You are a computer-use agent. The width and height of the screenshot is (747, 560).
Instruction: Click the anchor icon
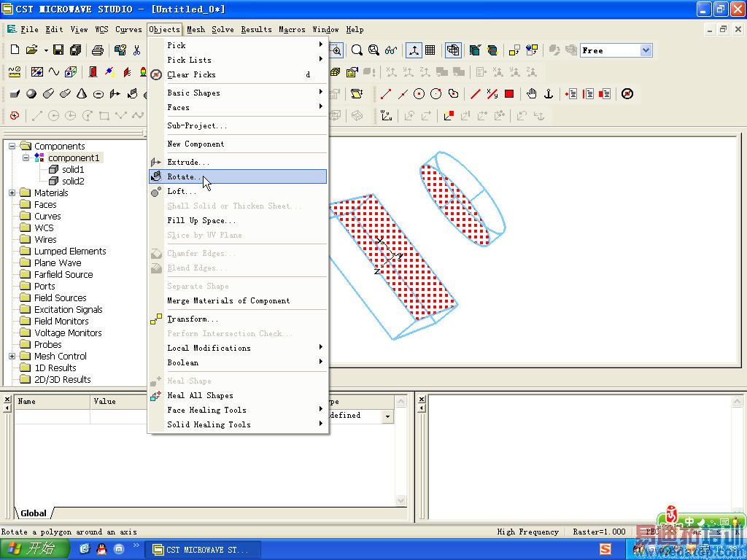[549, 94]
